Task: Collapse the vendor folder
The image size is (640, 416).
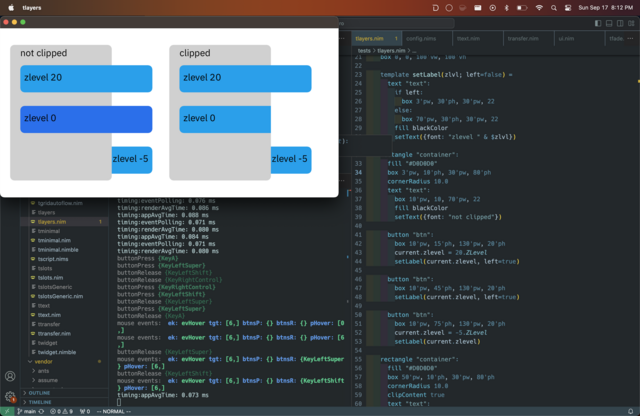Action: pos(43,361)
